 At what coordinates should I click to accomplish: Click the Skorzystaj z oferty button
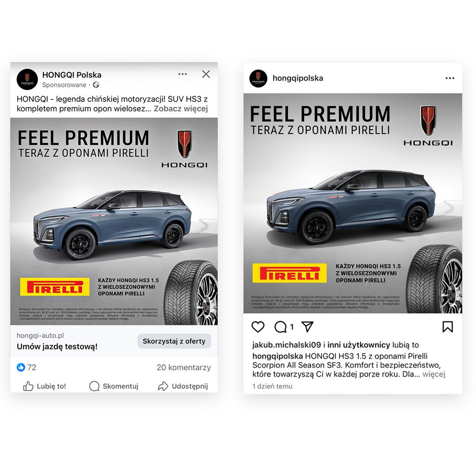[x=174, y=341]
